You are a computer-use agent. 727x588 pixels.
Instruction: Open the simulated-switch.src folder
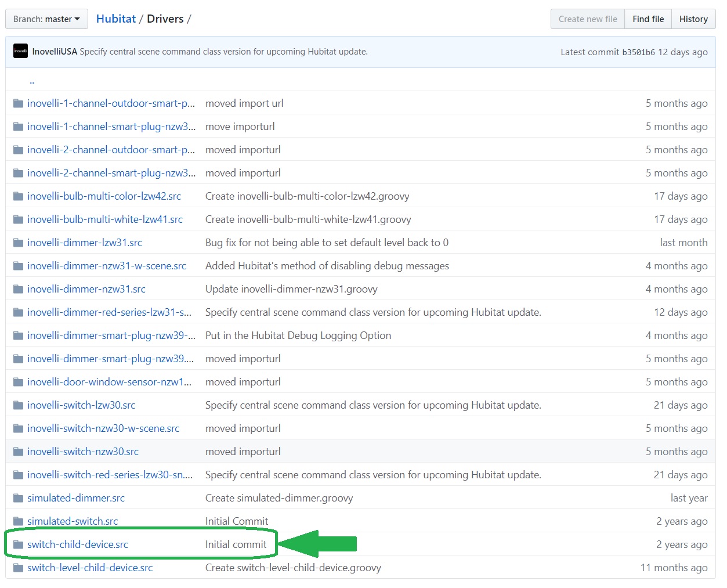(x=73, y=521)
